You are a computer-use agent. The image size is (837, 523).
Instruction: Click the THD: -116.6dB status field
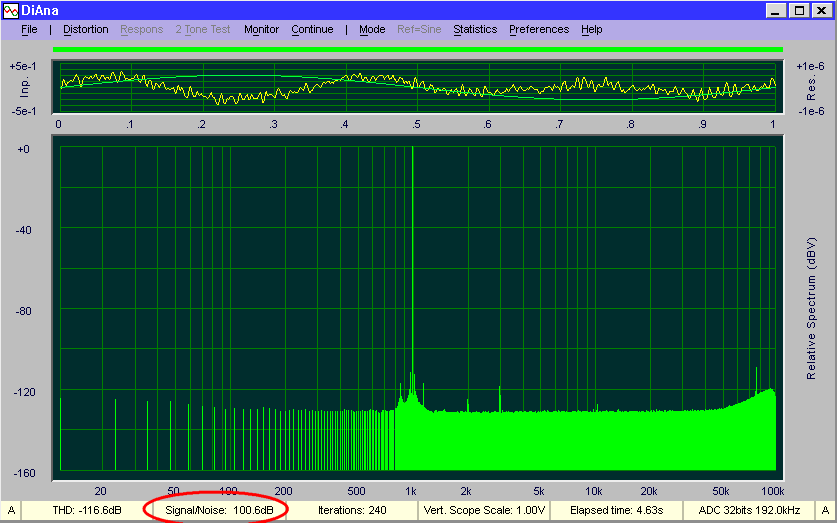(87, 510)
